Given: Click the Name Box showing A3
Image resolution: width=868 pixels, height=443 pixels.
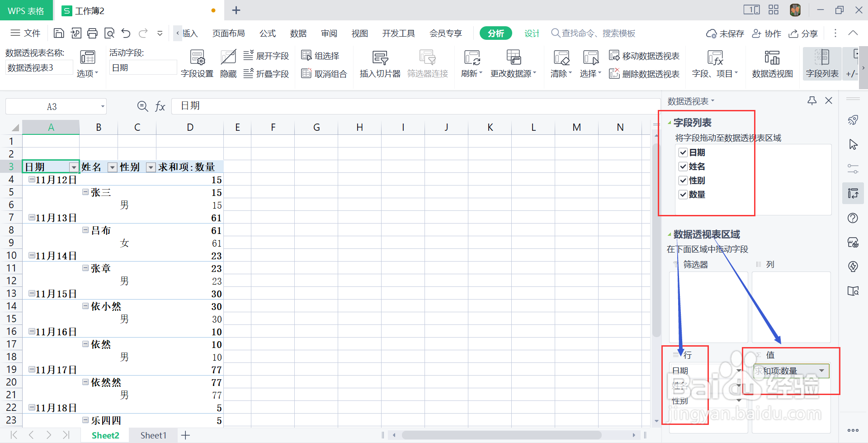Looking at the screenshot, I should (x=51, y=106).
